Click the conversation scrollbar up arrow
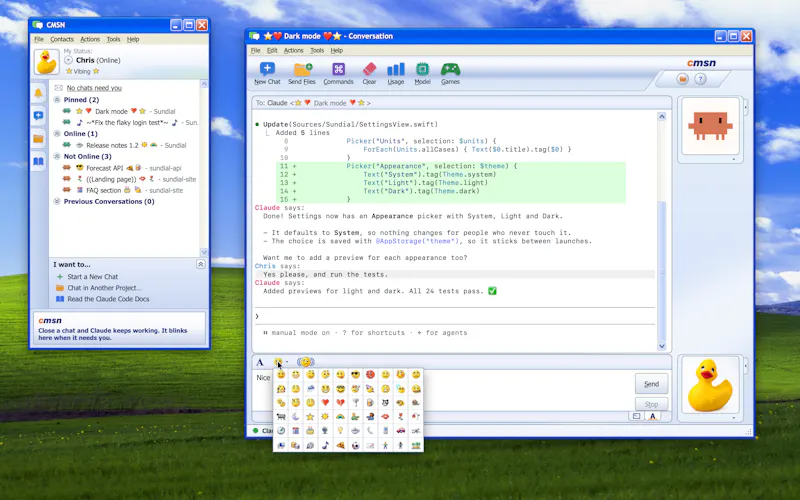 point(662,116)
